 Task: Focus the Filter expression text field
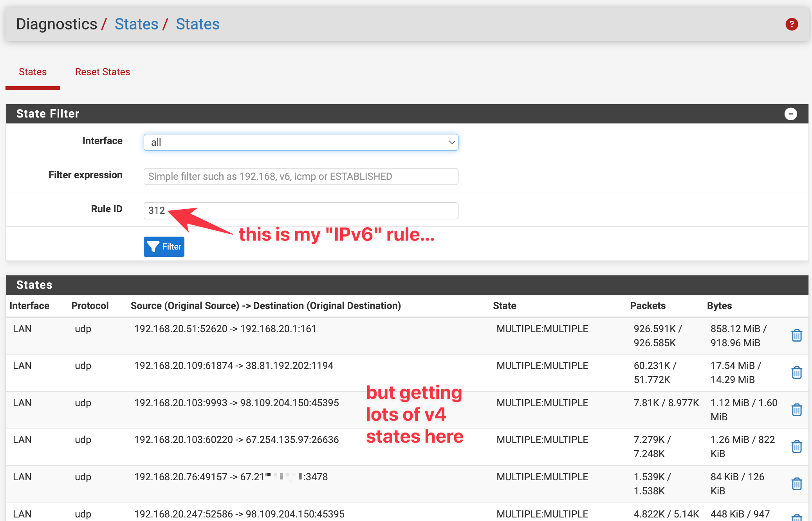tap(301, 176)
